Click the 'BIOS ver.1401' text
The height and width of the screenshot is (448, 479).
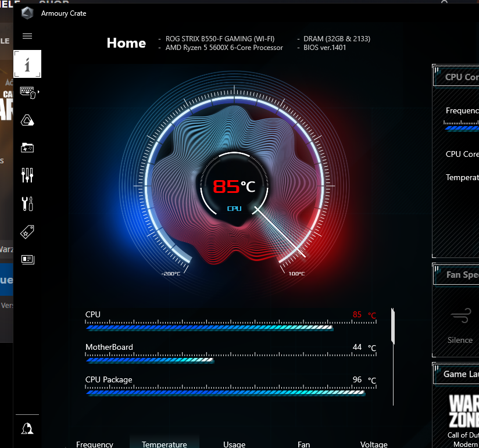coord(324,48)
